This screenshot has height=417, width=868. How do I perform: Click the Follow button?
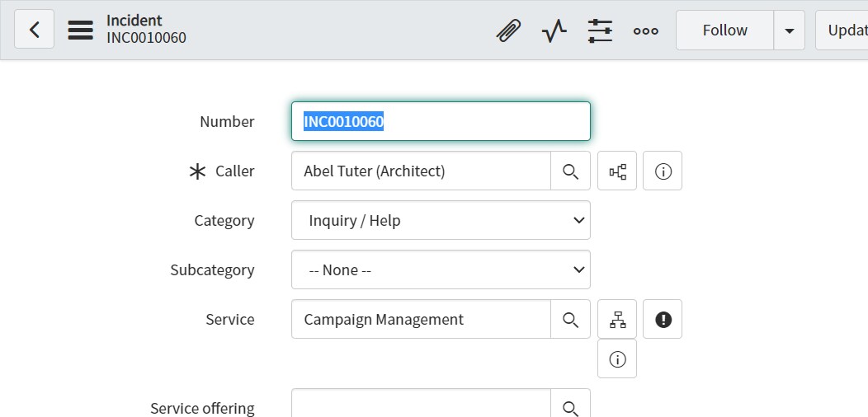click(x=724, y=30)
